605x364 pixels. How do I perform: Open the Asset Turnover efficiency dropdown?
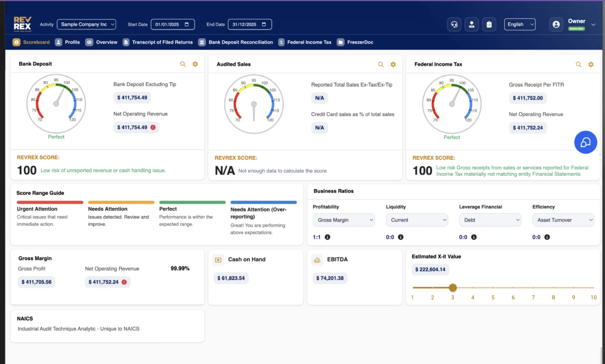563,220
